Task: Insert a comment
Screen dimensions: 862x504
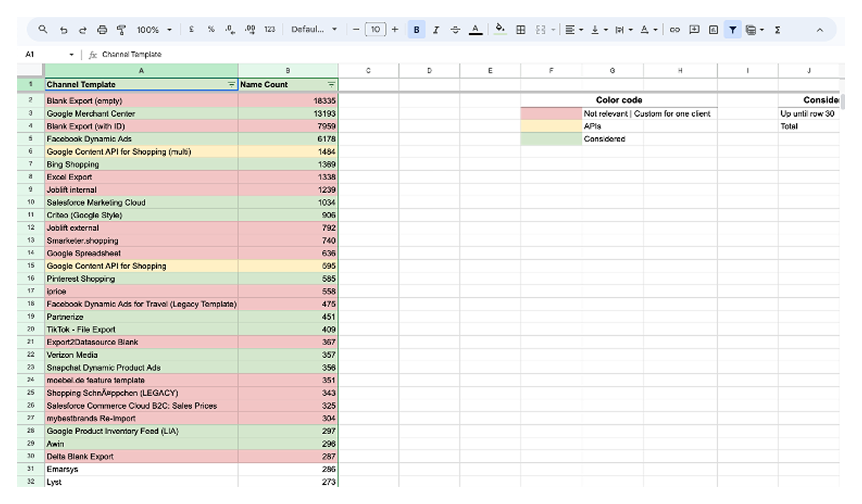Action: [x=694, y=30]
